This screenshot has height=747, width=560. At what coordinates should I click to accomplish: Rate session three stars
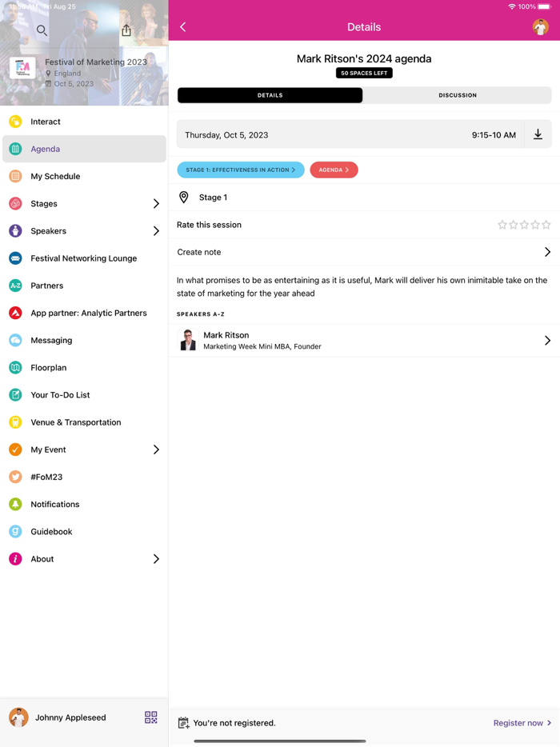(x=524, y=225)
